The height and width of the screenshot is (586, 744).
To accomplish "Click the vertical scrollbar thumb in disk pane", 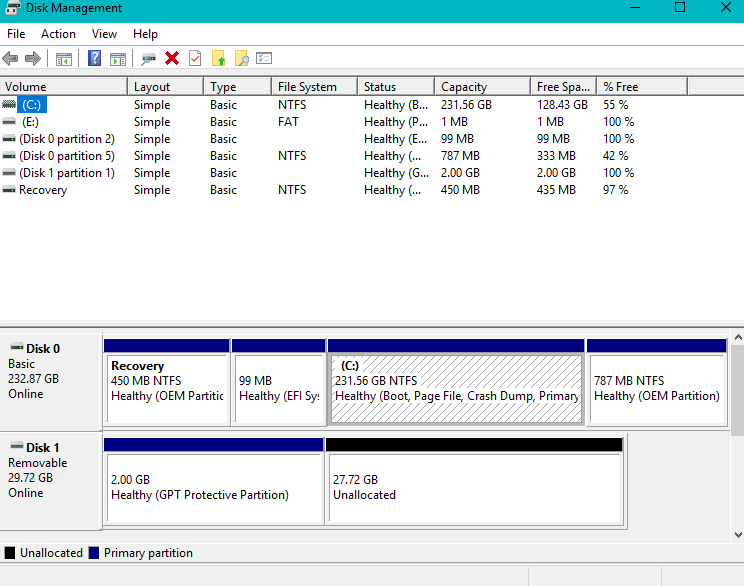I will pyautogui.click(x=738, y=390).
